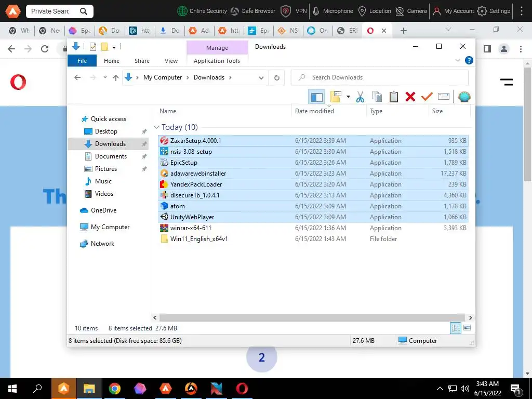Click the Paste clipboard toolbar icon
The image size is (532, 399).
394,97
